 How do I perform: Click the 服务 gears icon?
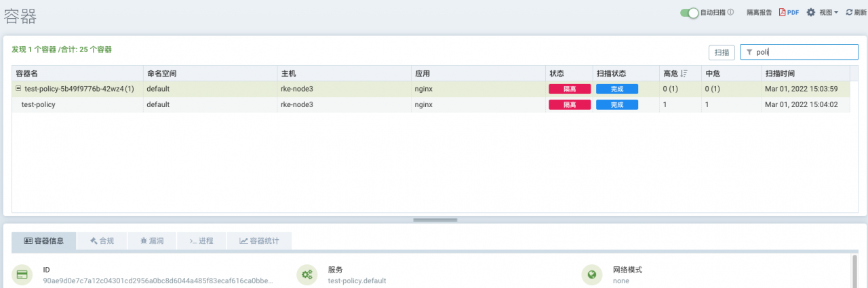pyautogui.click(x=307, y=274)
